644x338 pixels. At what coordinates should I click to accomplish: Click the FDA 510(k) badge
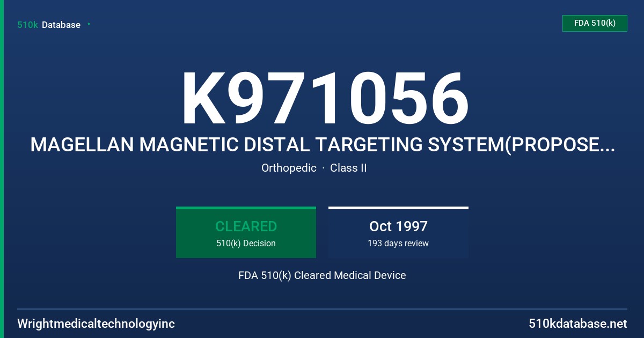(x=595, y=23)
